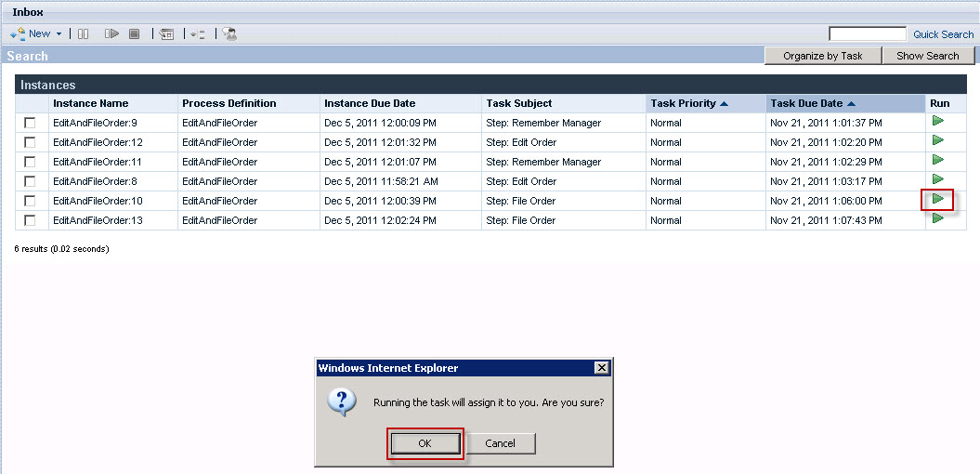Click the Normal priority for EditAndFileOrder:9
Image resolution: width=980 pixels, height=474 pixels.
pyautogui.click(x=666, y=123)
